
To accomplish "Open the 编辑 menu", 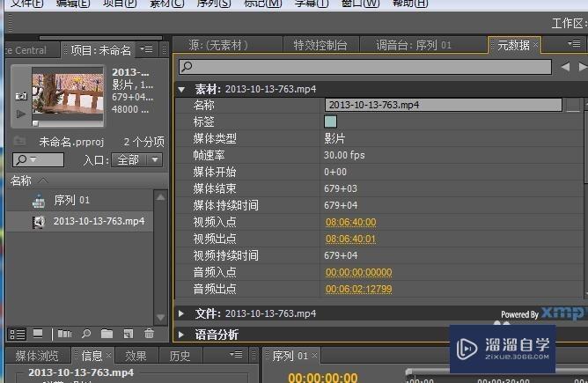I will [73, 4].
